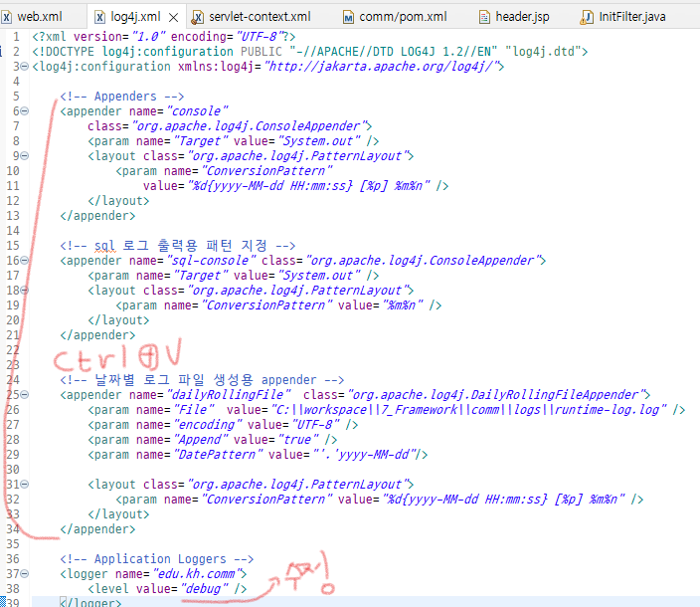Open the InitFilter.java tab
Screen dimensions: 700x607
click(x=632, y=17)
